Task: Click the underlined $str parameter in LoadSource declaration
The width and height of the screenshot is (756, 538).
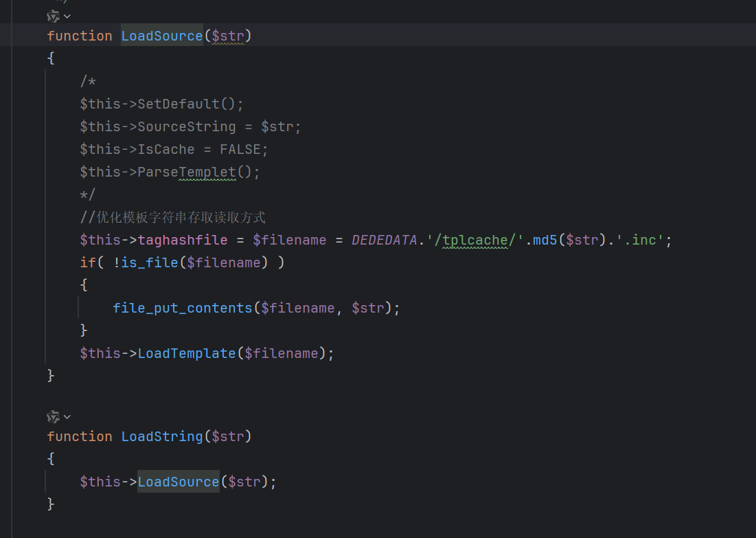Action: tap(228, 36)
